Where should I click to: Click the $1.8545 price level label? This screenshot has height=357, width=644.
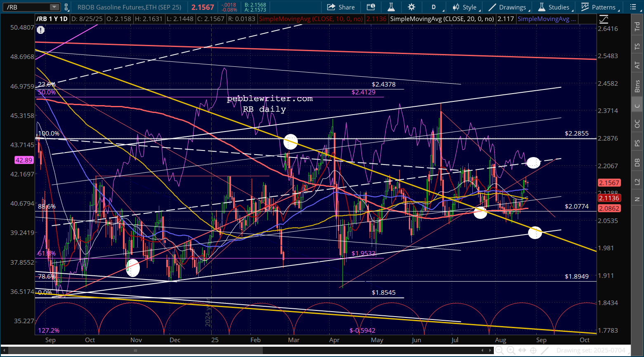(x=384, y=292)
